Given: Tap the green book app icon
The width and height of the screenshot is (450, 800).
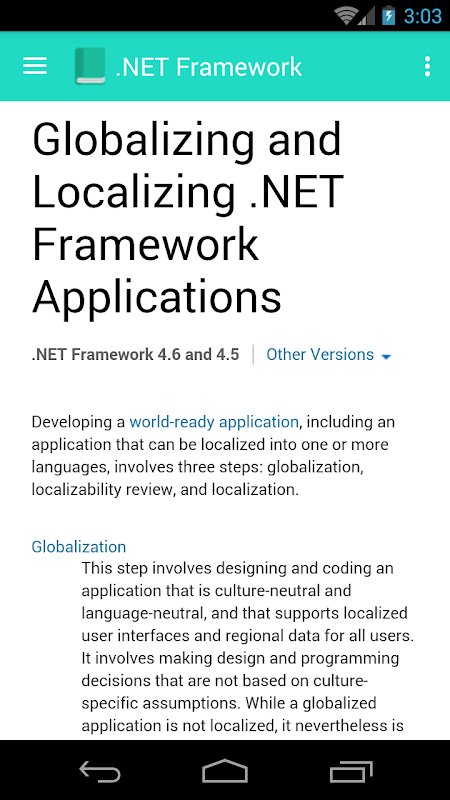Looking at the screenshot, I should pyautogui.click(x=90, y=66).
